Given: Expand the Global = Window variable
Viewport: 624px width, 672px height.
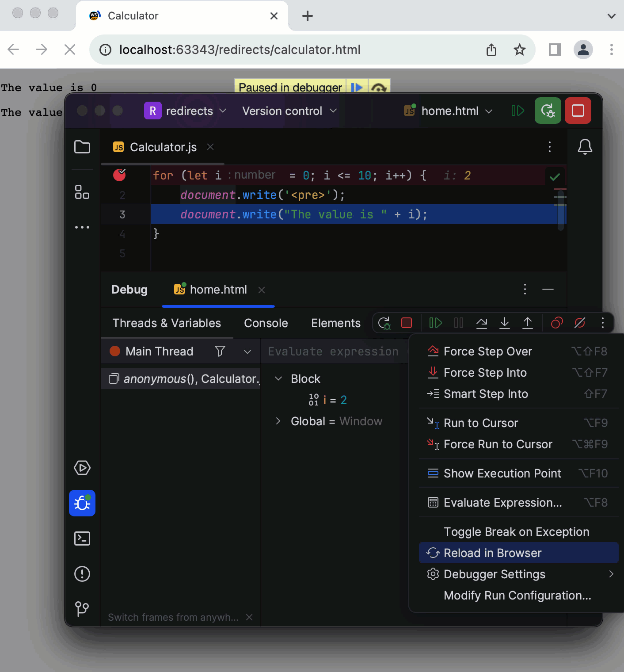Looking at the screenshot, I should [278, 421].
